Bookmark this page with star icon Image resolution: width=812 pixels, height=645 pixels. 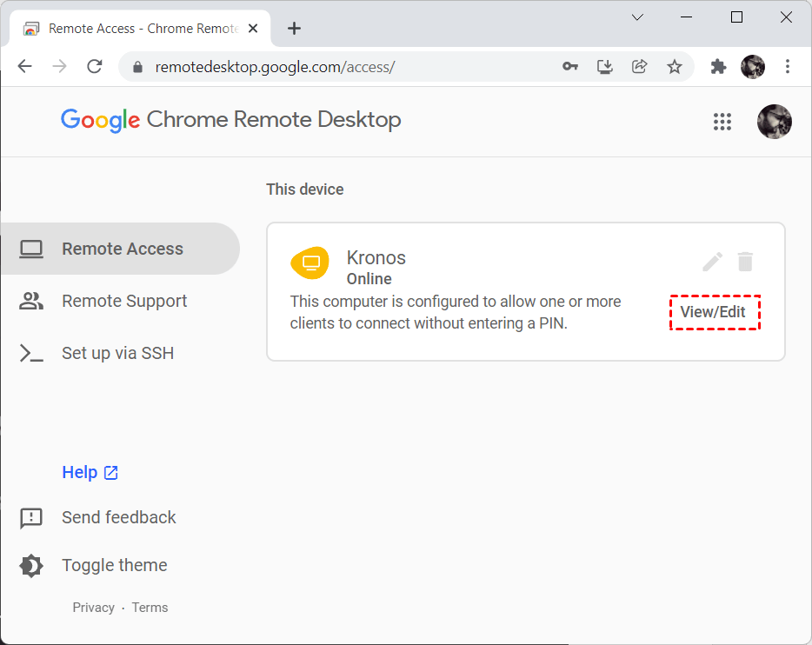point(675,67)
